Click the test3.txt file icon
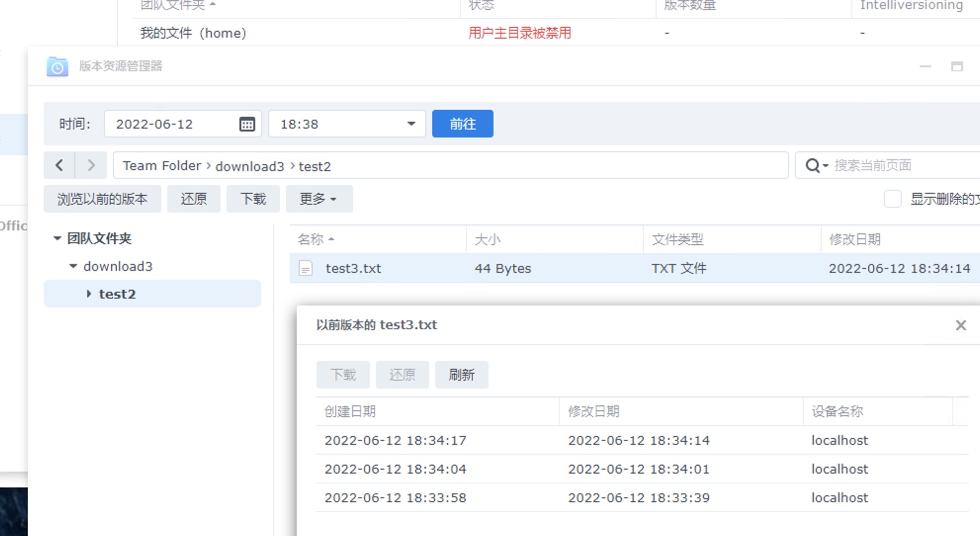 306,268
